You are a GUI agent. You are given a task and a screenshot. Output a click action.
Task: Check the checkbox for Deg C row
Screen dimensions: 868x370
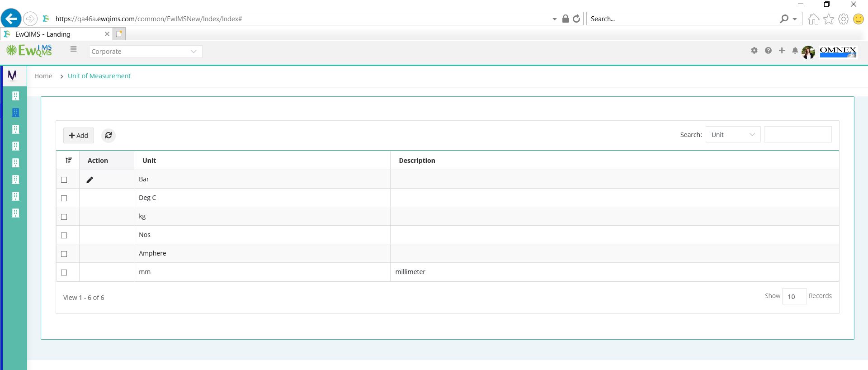click(64, 198)
